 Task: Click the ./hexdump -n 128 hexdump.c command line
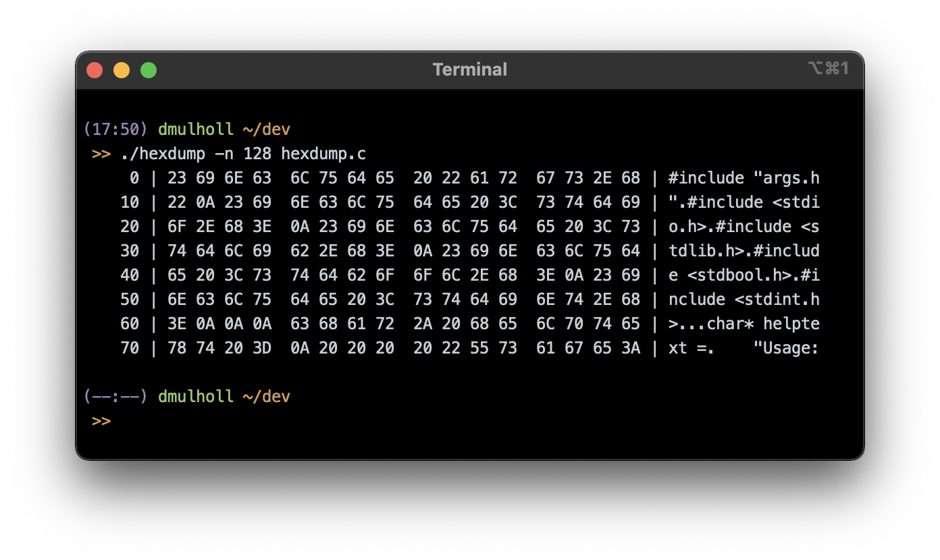pyautogui.click(x=244, y=154)
